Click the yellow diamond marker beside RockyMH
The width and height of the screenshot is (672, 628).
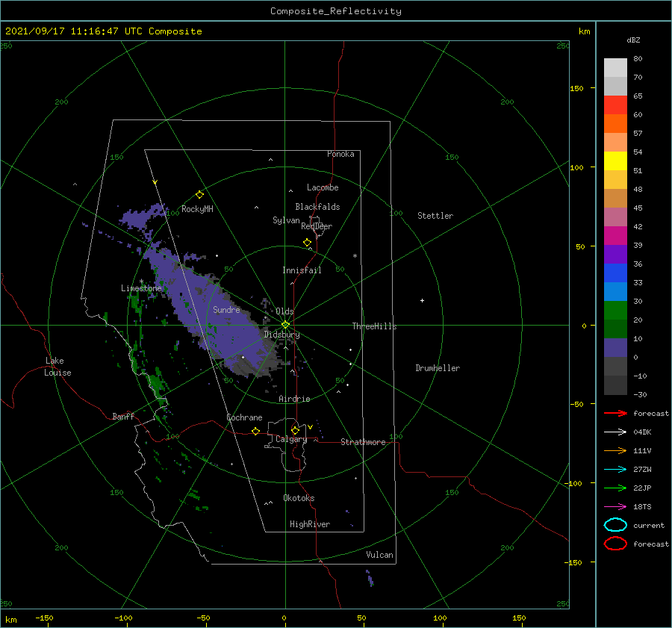tap(199, 195)
